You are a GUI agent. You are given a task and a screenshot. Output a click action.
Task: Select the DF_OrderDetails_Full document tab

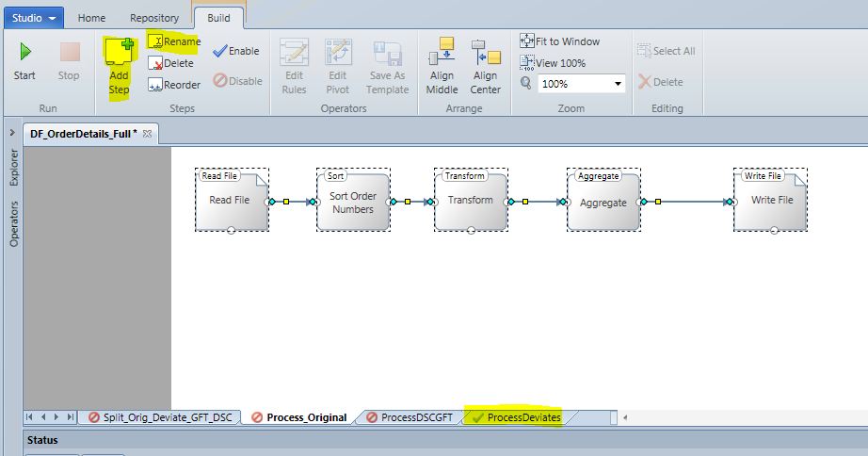(x=83, y=134)
